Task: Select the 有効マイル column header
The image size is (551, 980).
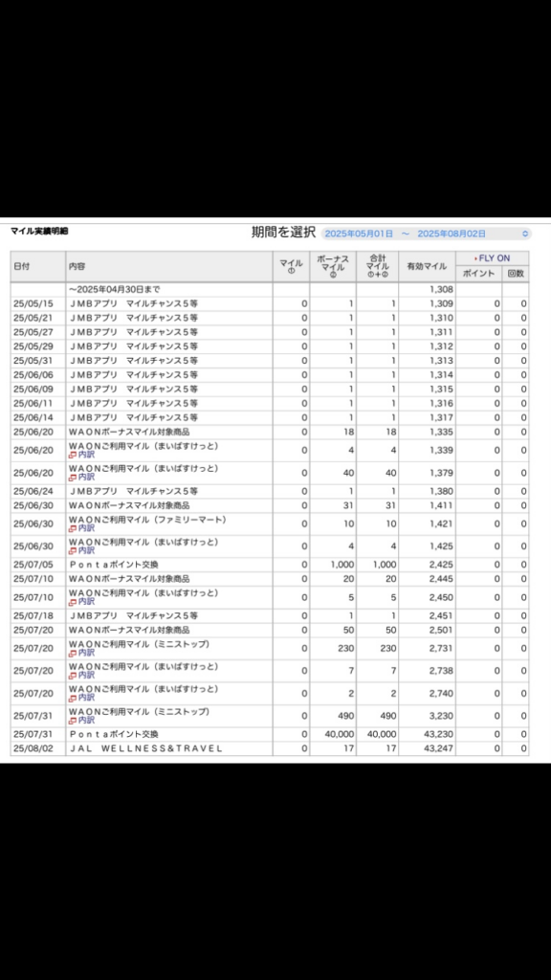Action: tap(428, 266)
